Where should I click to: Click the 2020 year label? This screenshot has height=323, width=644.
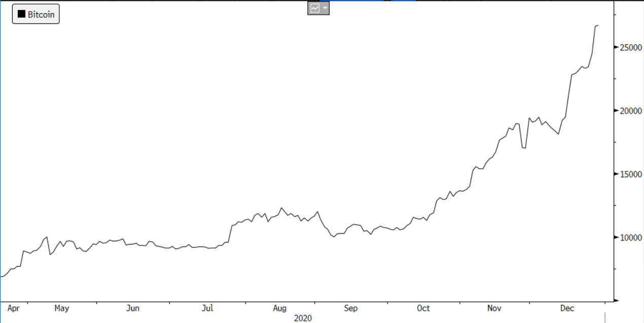point(303,318)
